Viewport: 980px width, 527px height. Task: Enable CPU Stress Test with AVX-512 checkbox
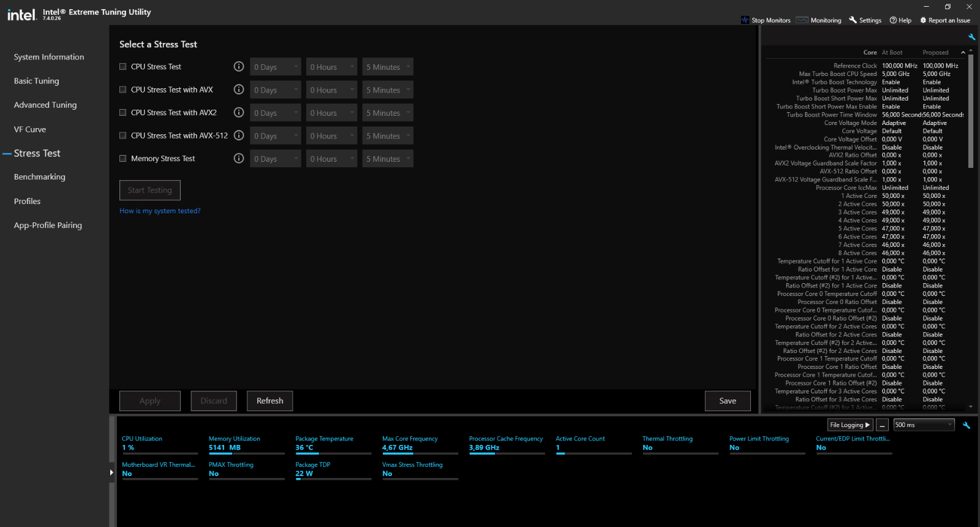pos(123,135)
